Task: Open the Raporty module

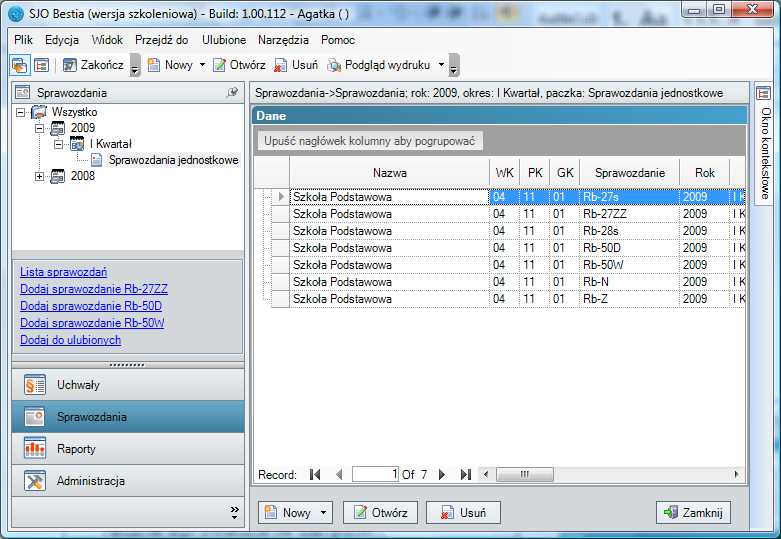Action: [128, 449]
